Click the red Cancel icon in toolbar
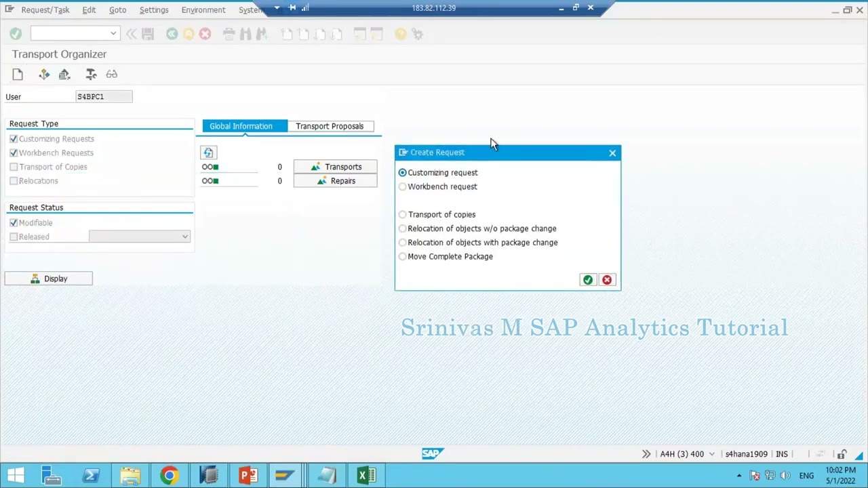This screenshot has width=868, height=488. 205,34
